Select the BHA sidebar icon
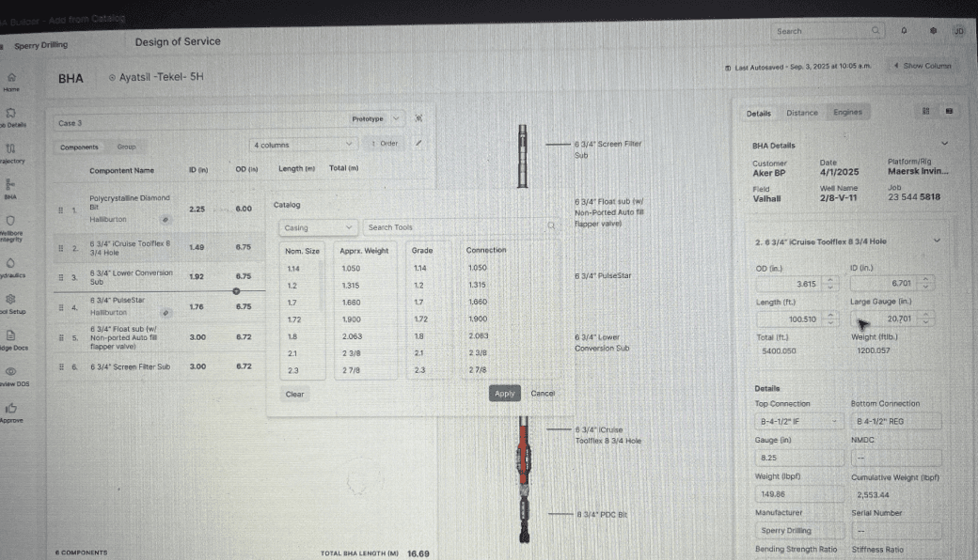 pyautogui.click(x=10, y=184)
